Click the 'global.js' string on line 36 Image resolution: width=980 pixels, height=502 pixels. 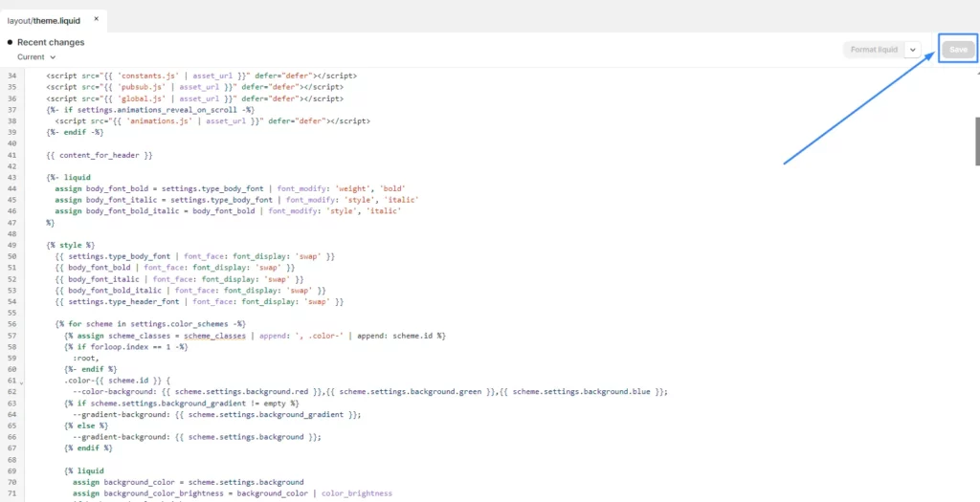click(144, 98)
